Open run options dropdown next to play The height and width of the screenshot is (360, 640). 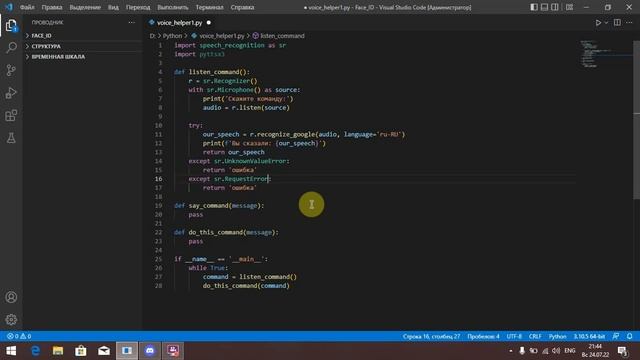click(606, 23)
